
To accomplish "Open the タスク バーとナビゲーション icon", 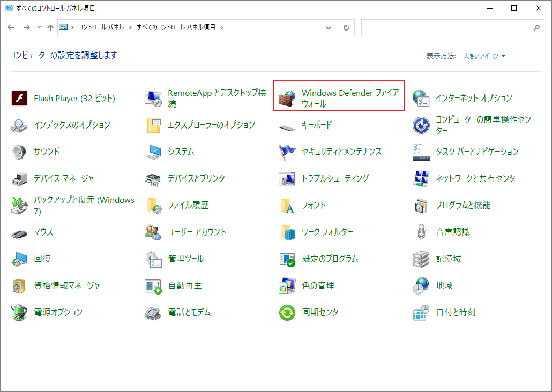I will 421,152.
